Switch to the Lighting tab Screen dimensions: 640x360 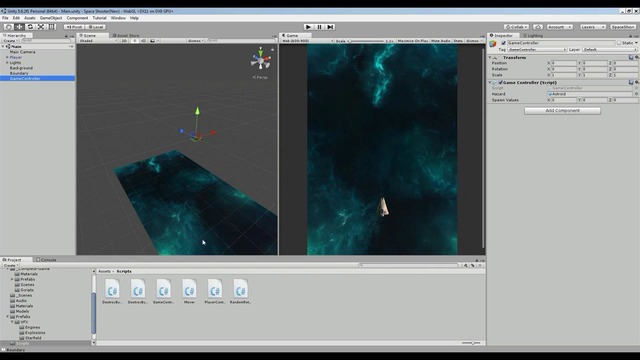click(533, 36)
